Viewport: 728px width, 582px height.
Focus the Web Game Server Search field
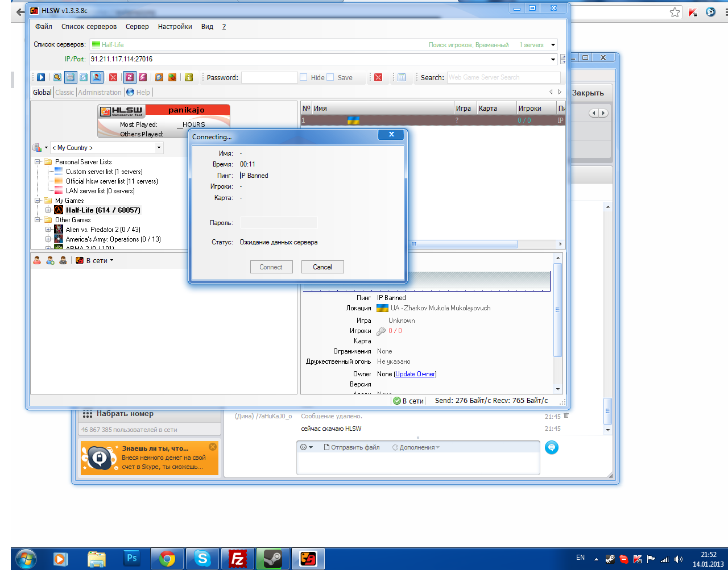[503, 77]
